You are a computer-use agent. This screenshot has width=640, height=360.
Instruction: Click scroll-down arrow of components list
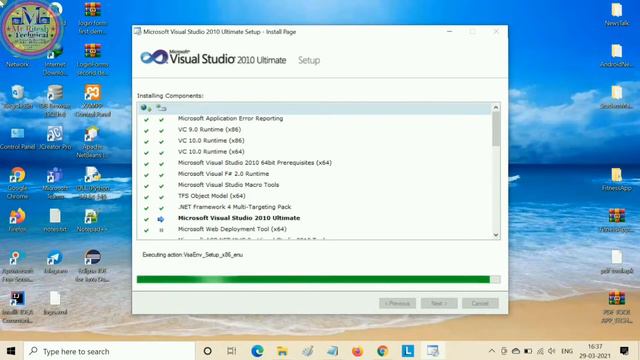496,235
